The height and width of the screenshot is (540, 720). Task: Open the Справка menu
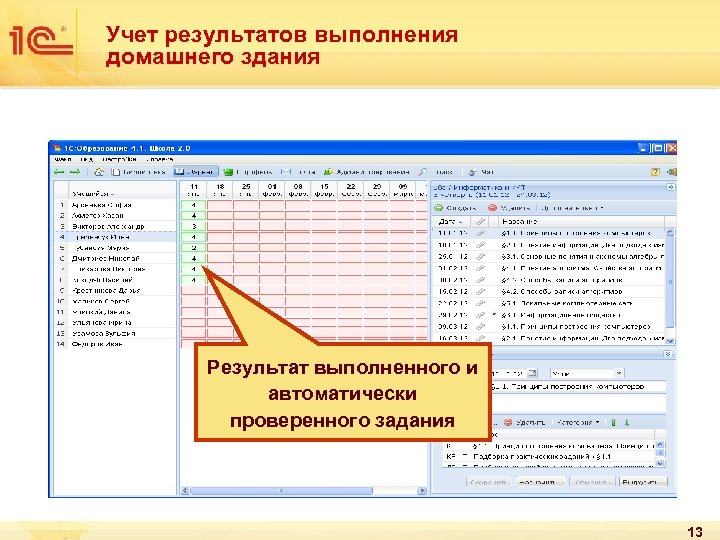coord(160,159)
